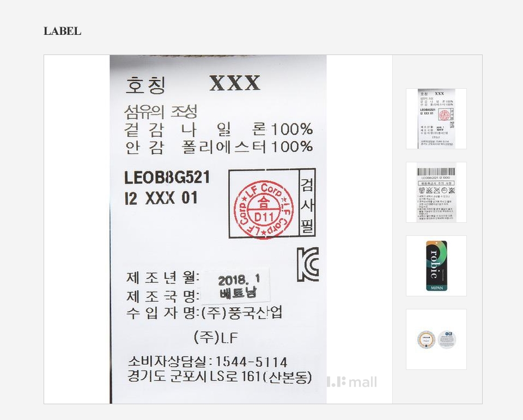Screen dimensions: 523x420
Task: Click the address line 경기도 군포시
Action: [220, 376]
